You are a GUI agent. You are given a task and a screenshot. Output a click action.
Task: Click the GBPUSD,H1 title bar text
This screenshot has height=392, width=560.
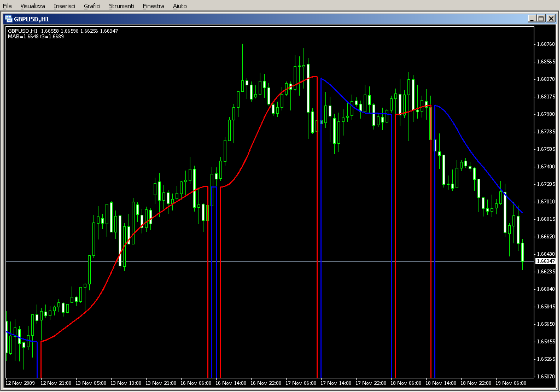[31, 19]
